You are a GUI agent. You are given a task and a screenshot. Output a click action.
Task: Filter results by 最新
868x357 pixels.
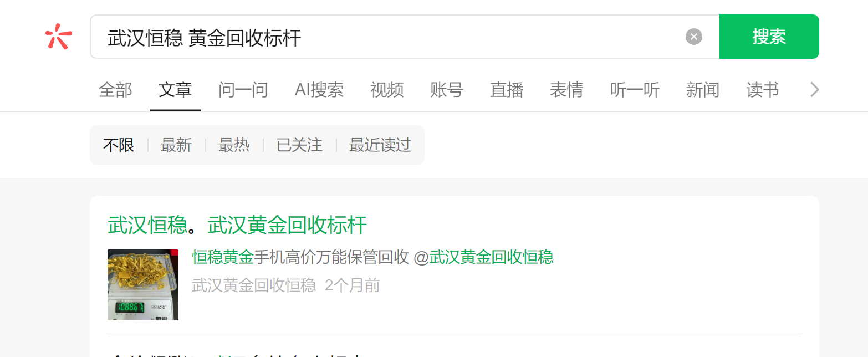click(x=176, y=145)
